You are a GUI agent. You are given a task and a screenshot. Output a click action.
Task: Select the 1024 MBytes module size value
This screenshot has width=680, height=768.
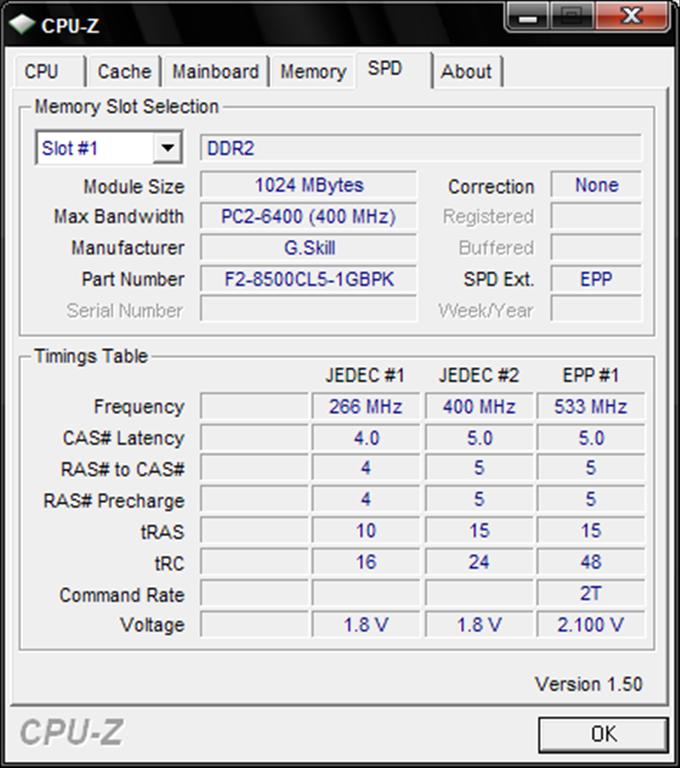point(309,185)
